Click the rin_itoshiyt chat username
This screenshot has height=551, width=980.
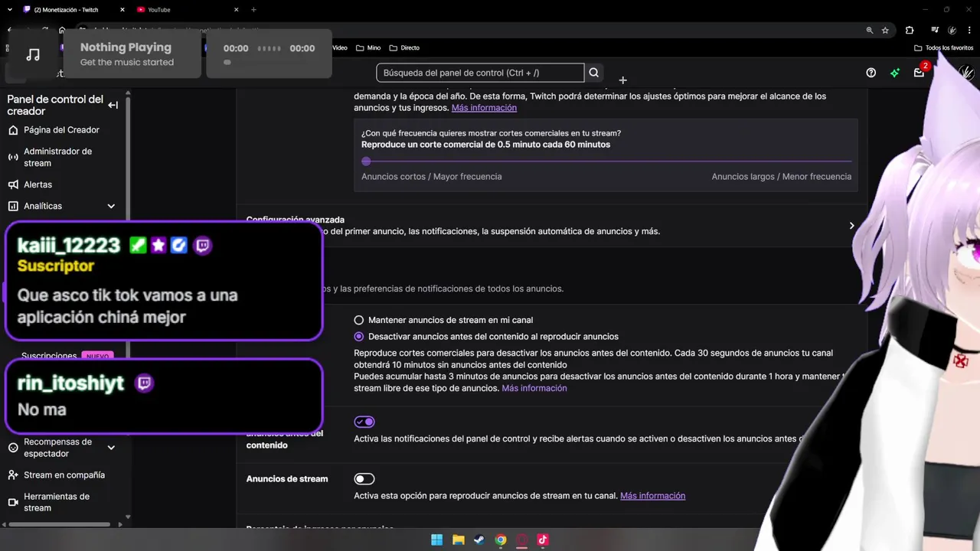pos(70,383)
